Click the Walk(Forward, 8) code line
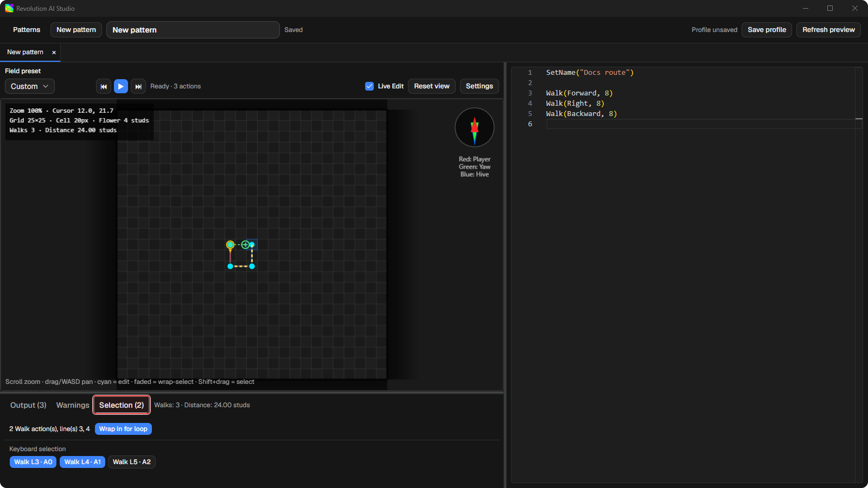This screenshot has height=488, width=868. [579, 93]
